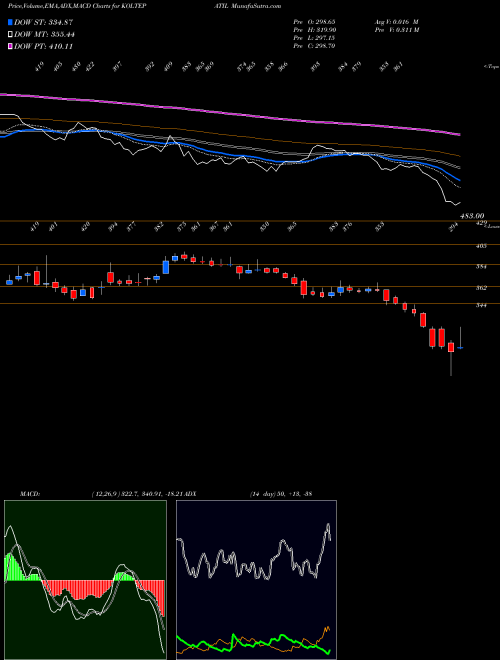The height and width of the screenshot is (660, 500).
Task: Select the previous low value 297.15
Action: (324, 38)
